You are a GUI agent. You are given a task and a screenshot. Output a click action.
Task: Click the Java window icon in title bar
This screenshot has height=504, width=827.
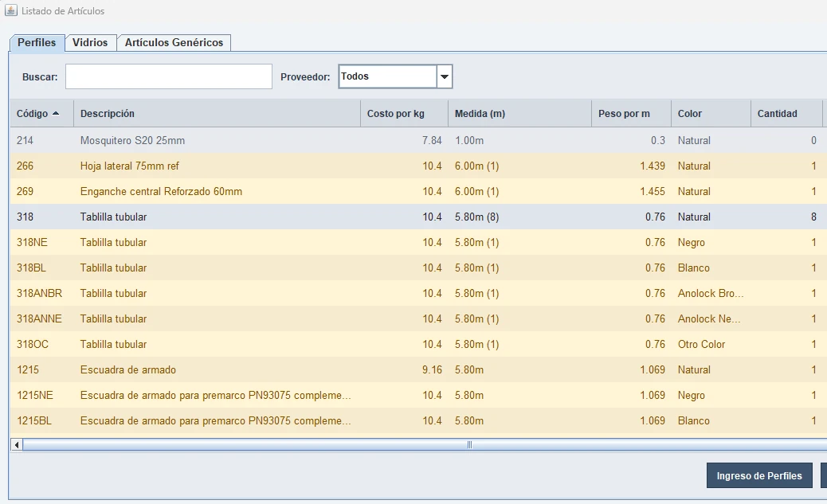[x=11, y=10]
